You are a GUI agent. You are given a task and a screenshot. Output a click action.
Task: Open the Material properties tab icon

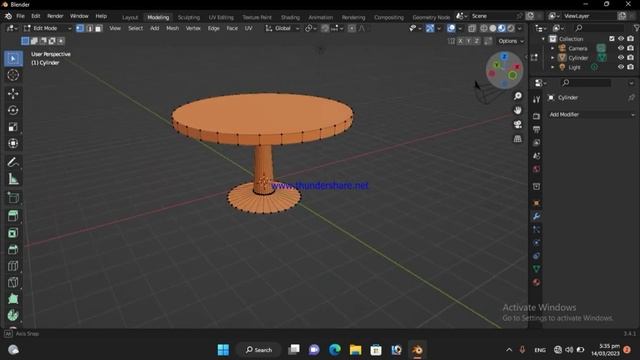click(536, 282)
